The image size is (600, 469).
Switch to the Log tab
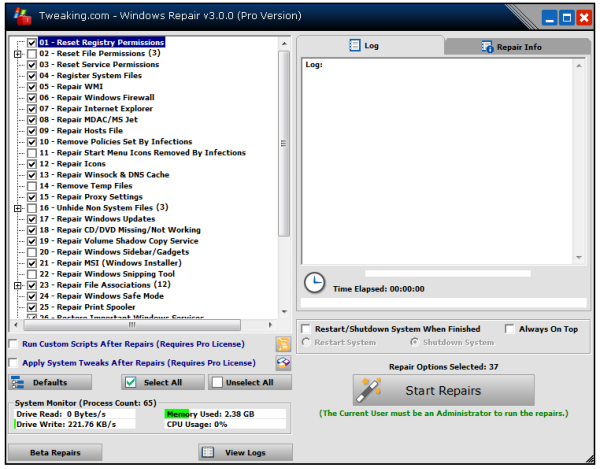click(x=370, y=46)
